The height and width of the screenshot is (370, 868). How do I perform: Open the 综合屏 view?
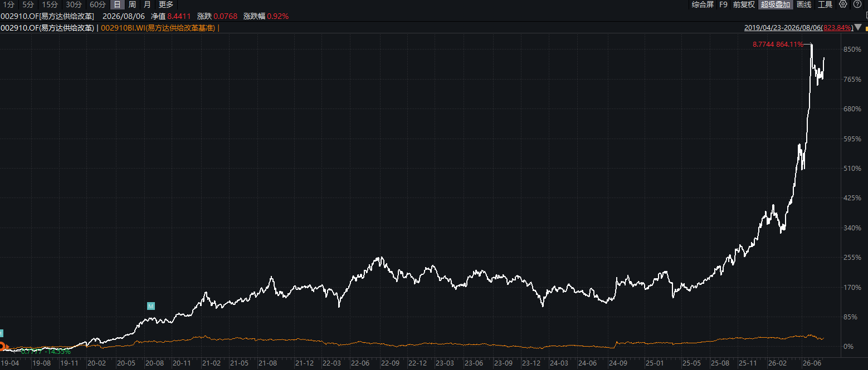[x=703, y=4]
